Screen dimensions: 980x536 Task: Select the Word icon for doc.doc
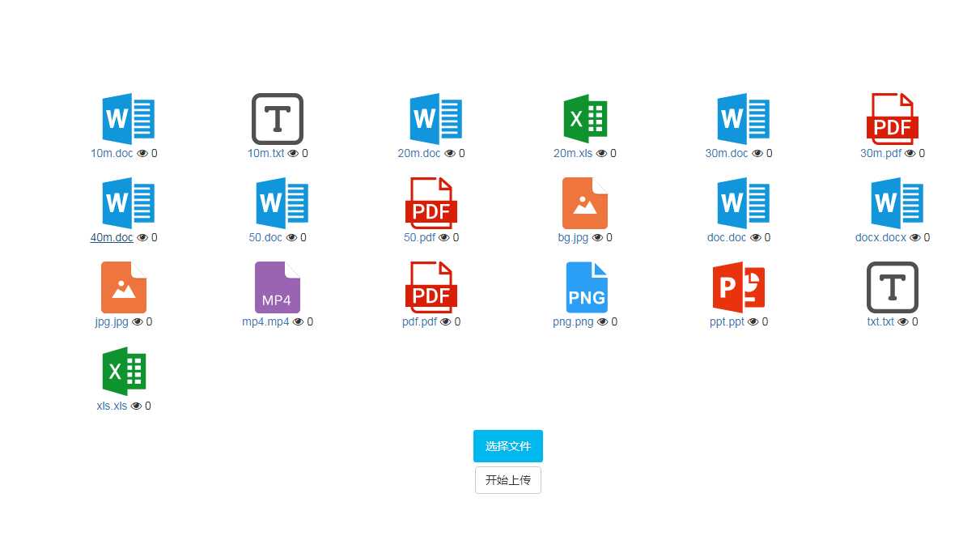click(743, 203)
